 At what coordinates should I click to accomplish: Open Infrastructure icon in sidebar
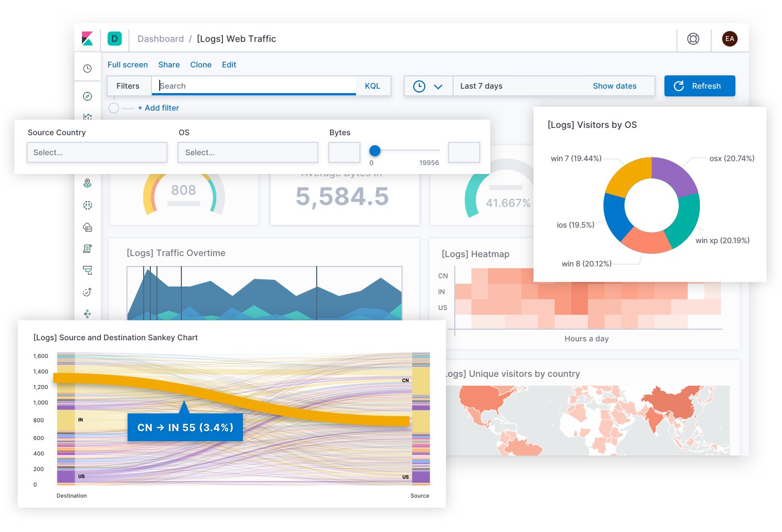[87, 227]
